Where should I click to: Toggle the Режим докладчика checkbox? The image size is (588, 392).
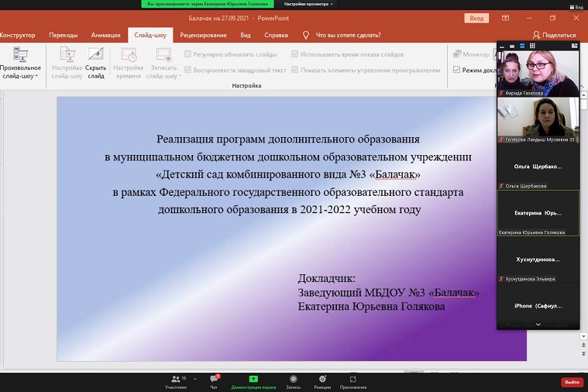tap(456, 70)
